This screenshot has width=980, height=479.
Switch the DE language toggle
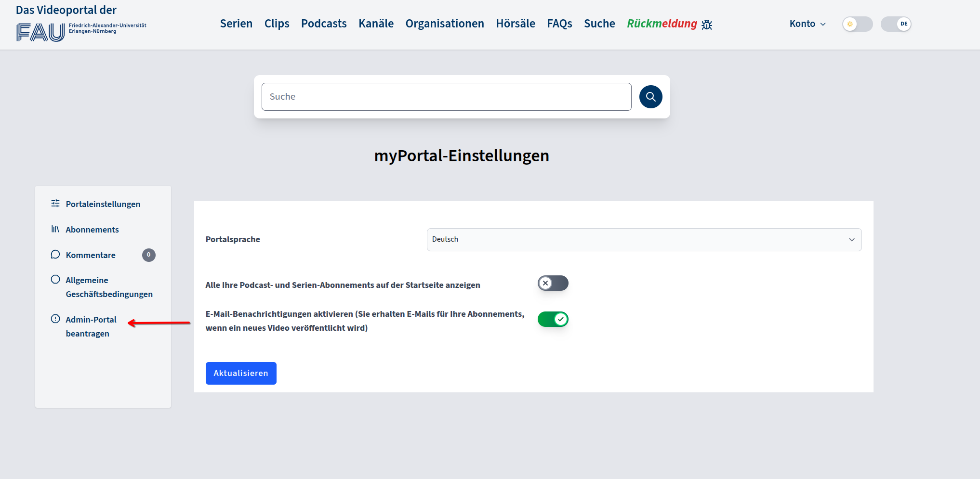coord(896,24)
